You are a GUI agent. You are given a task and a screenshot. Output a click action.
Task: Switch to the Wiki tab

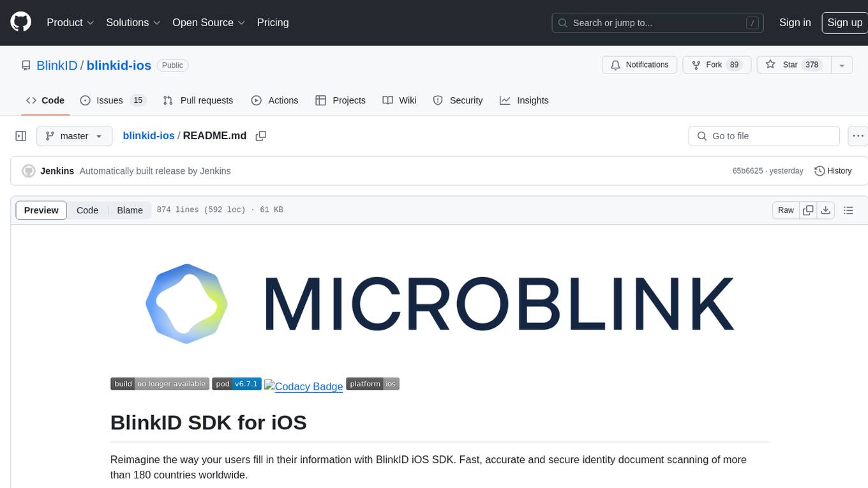400,100
